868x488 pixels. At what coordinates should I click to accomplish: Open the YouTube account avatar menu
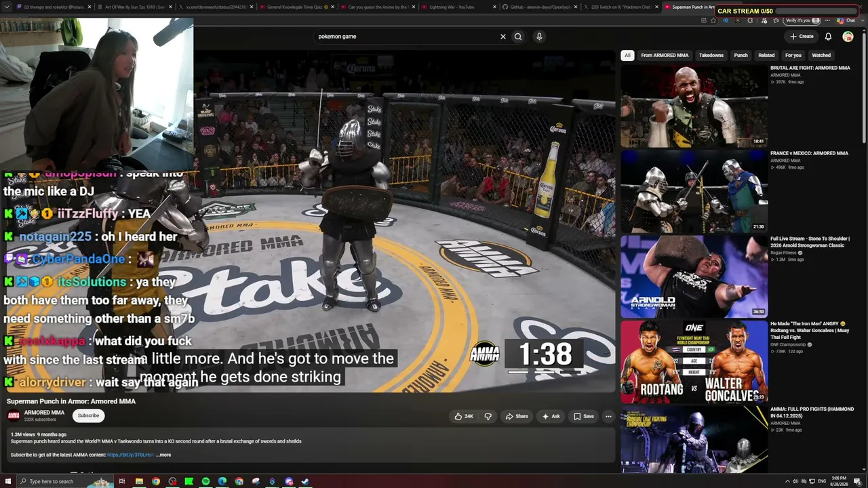point(848,37)
